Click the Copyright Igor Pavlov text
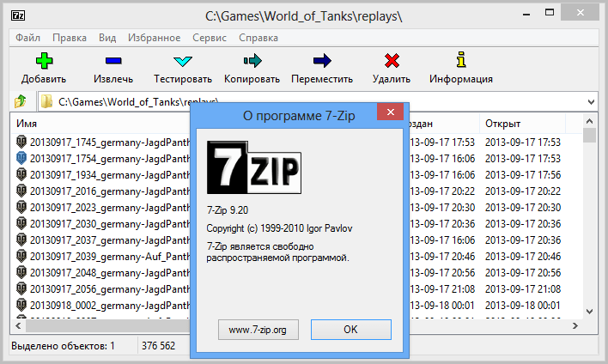This screenshot has height=364, width=608. 279,228
